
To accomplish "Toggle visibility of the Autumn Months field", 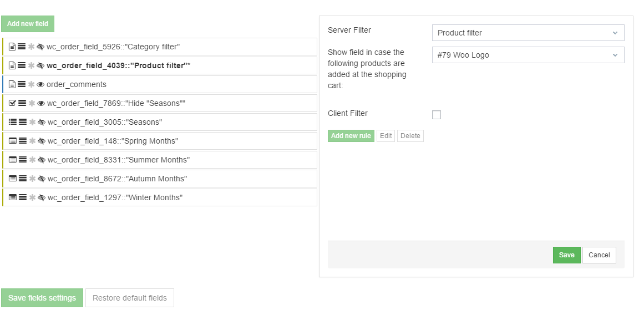I will point(41,179).
